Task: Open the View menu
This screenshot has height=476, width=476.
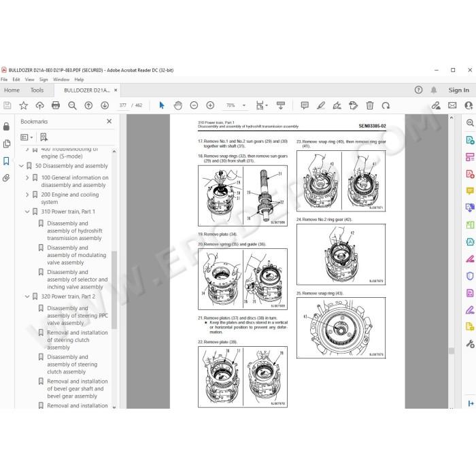Action: point(29,80)
